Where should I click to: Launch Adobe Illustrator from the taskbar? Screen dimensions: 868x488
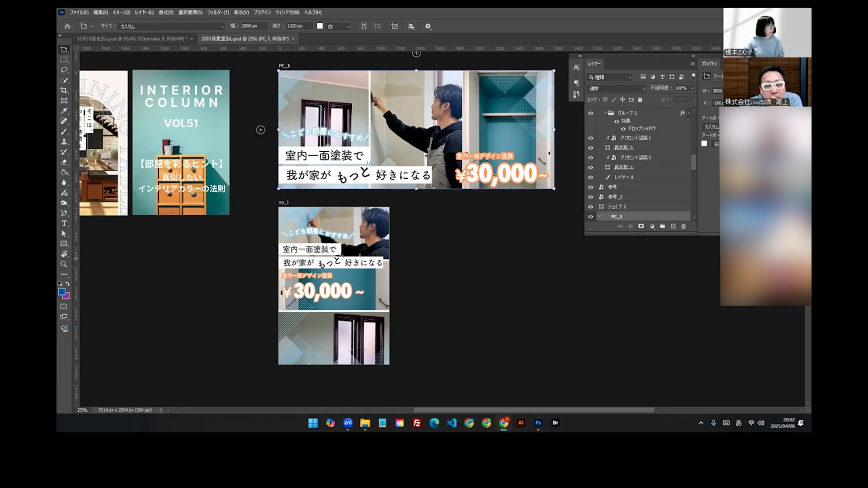click(x=521, y=423)
